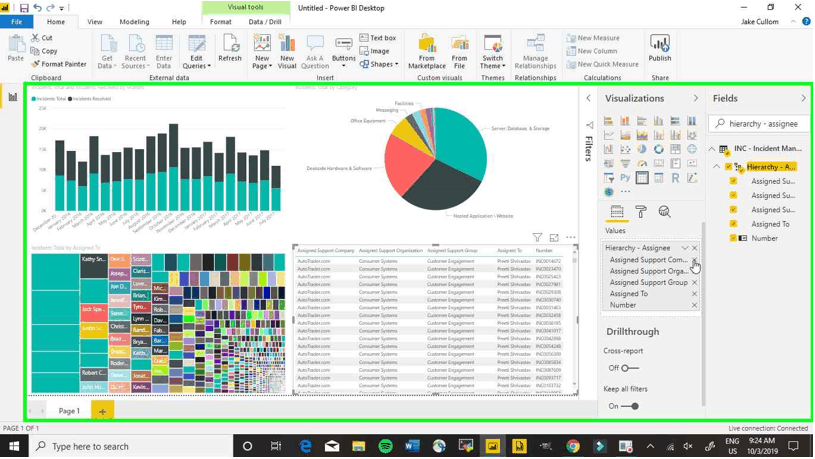
Task: Remove Assigned Support Group from Values
Action: (694, 282)
